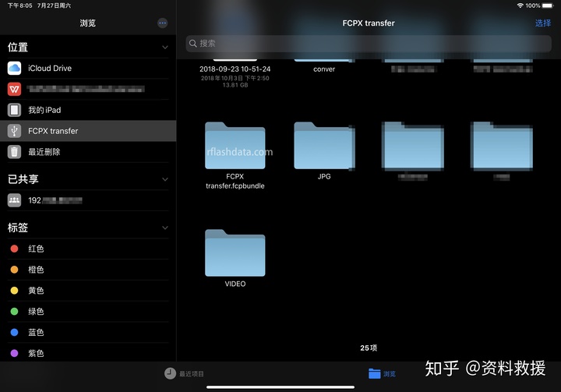
Task: Switch to 最近项目 tab label
Action: (x=192, y=374)
